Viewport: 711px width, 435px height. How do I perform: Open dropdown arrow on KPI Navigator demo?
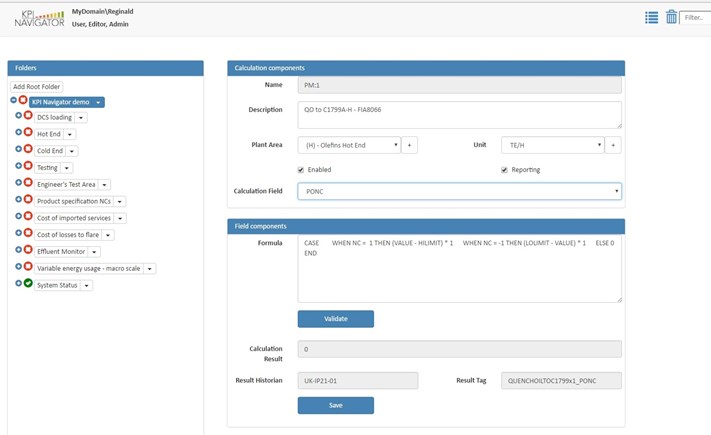pos(98,103)
